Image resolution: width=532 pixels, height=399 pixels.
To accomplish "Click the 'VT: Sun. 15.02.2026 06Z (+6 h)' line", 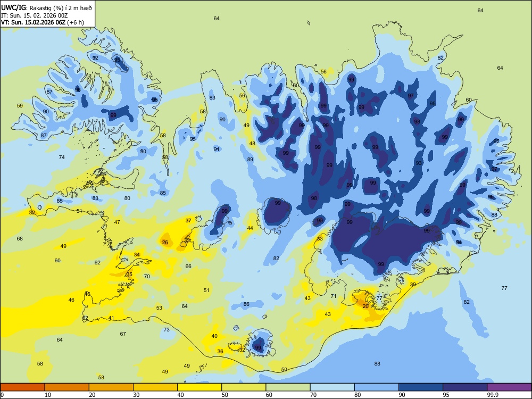I will click(x=43, y=22).
